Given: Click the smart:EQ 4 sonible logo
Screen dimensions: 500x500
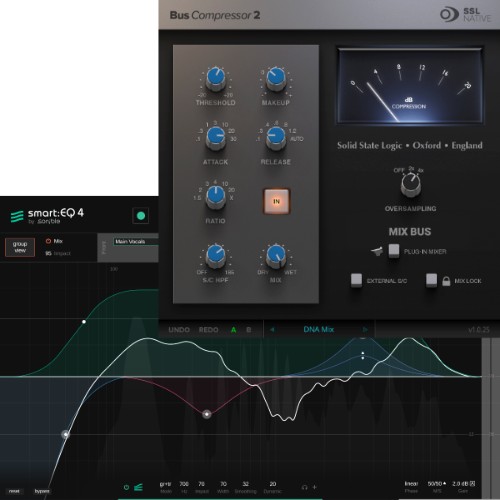Looking at the screenshot, I should click(x=47, y=216).
